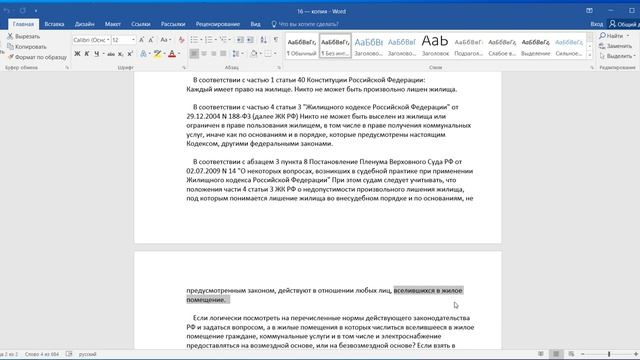
Task: Open the font size dropdown showing 12
Action: coord(133,40)
